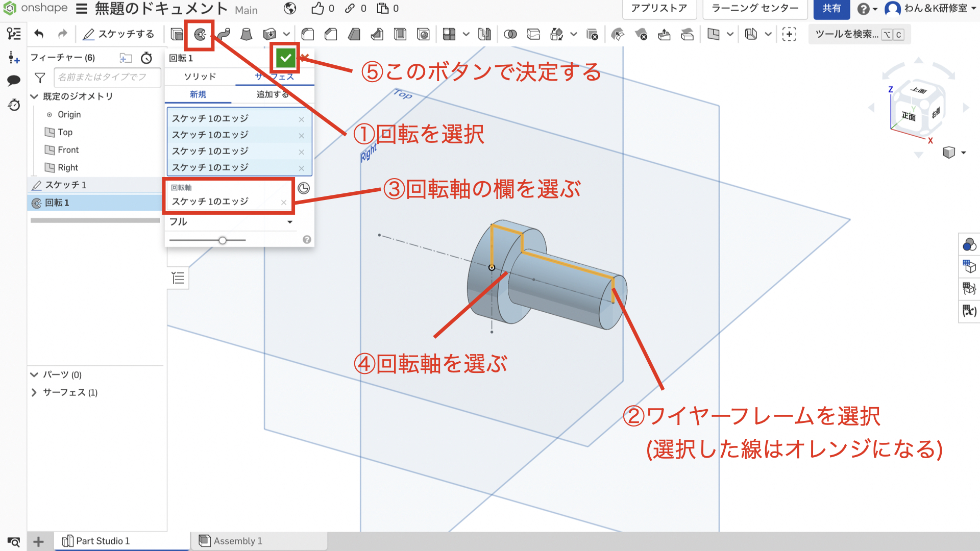Select the 回転軸 axis field
980x551 pixels.
tap(229, 196)
